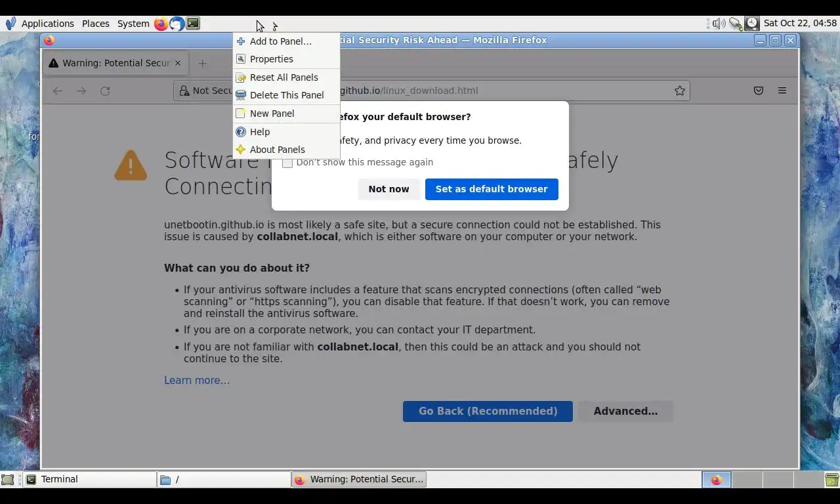Screen dimensions: 840x504
Task: Choose Properties in panel context menu
Action: click(287, 59)
